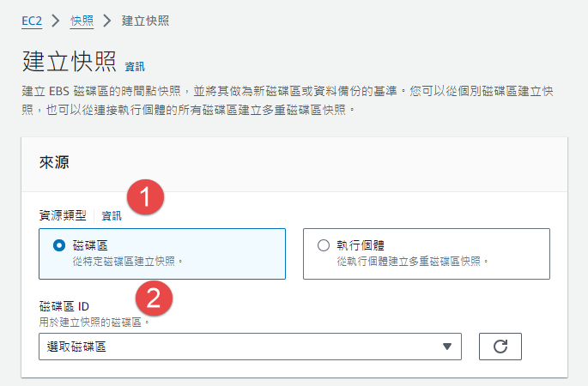This screenshot has width=588, height=386.
Task: Go to EC2 in the breadcrumb
Action: (33, 19)
